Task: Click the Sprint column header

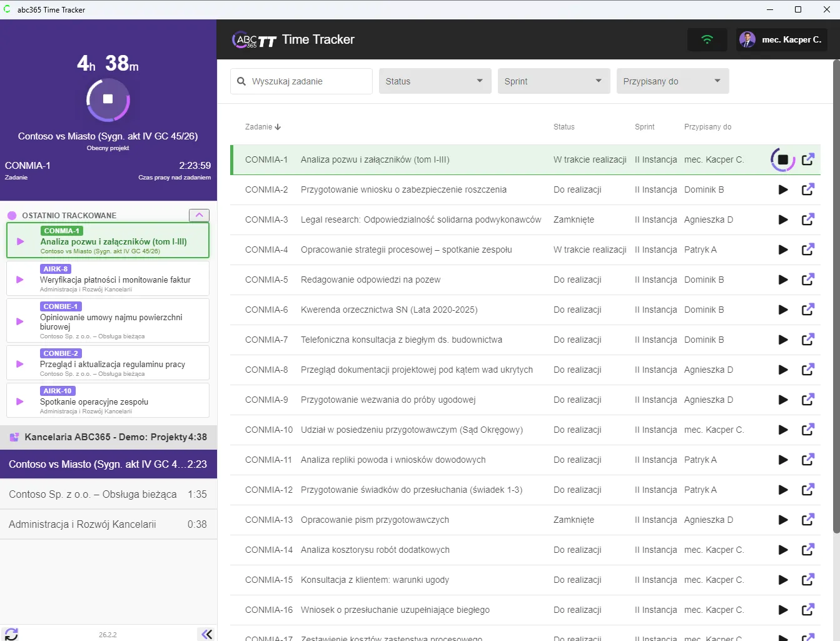Action: (644, 127)
